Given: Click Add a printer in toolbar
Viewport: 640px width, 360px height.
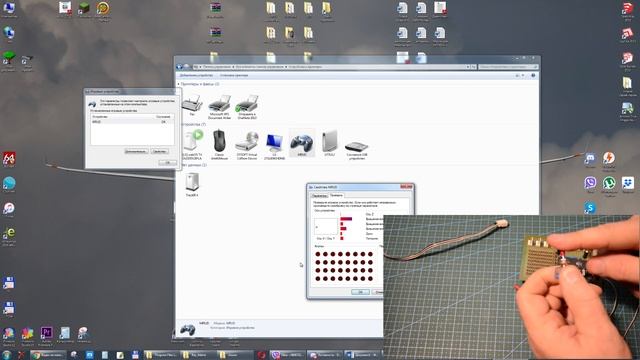Looking at the screenshot, I should coord(234,76).
